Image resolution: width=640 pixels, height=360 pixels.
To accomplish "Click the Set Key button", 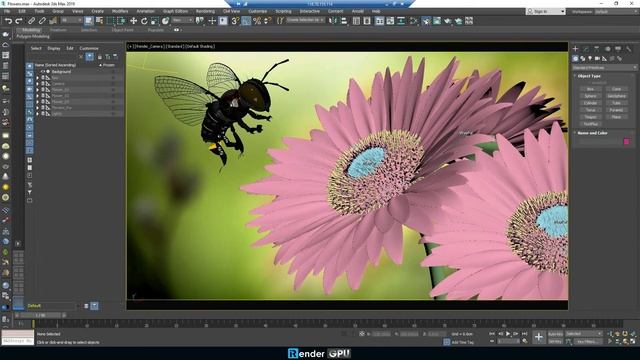I will click(x=555, y=341).
